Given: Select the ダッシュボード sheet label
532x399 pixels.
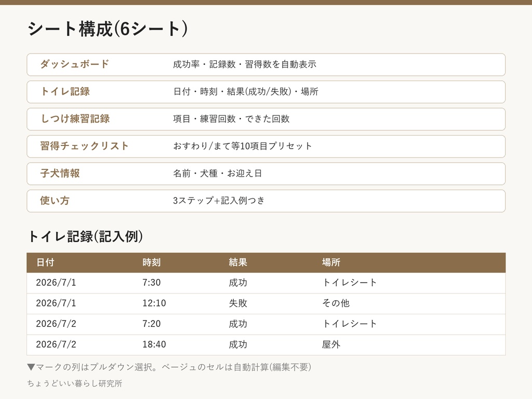Looking at the screenshot, I should click(x=75, y=64).
